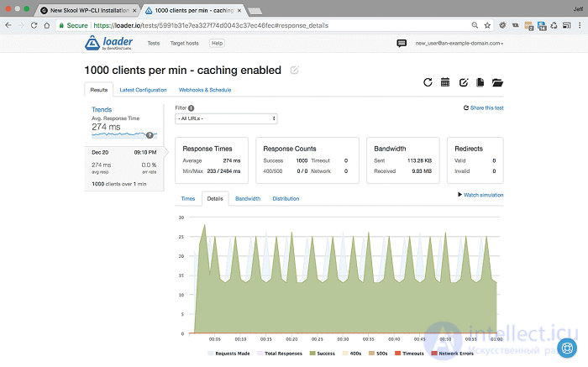
Task: Open the schedule calendar icon
Action: click(445, 82)
